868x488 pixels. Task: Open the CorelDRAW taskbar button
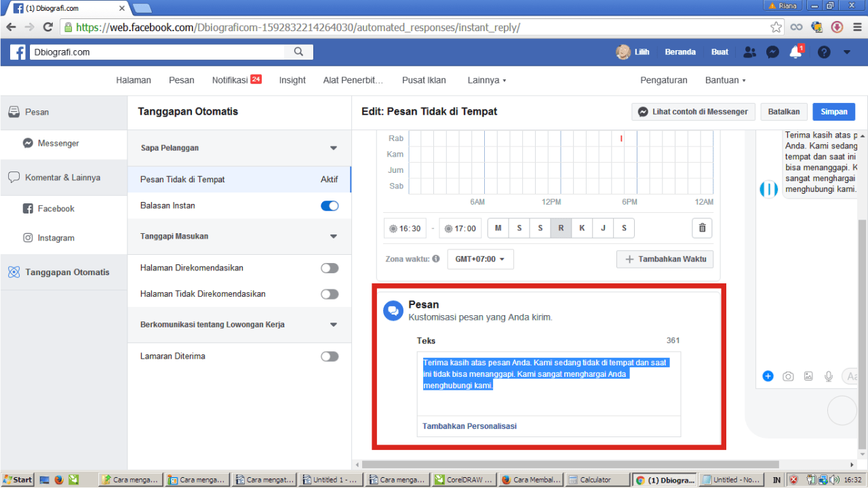click(464, 479)
